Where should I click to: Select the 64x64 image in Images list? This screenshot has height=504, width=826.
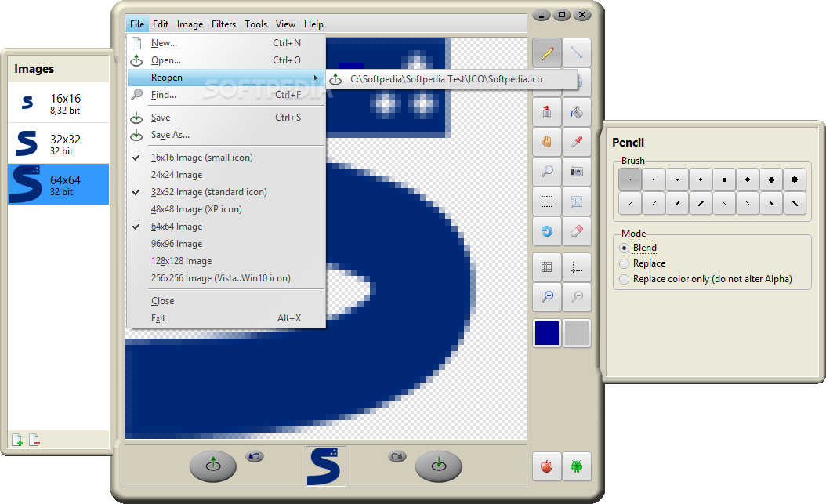(59, 183)
